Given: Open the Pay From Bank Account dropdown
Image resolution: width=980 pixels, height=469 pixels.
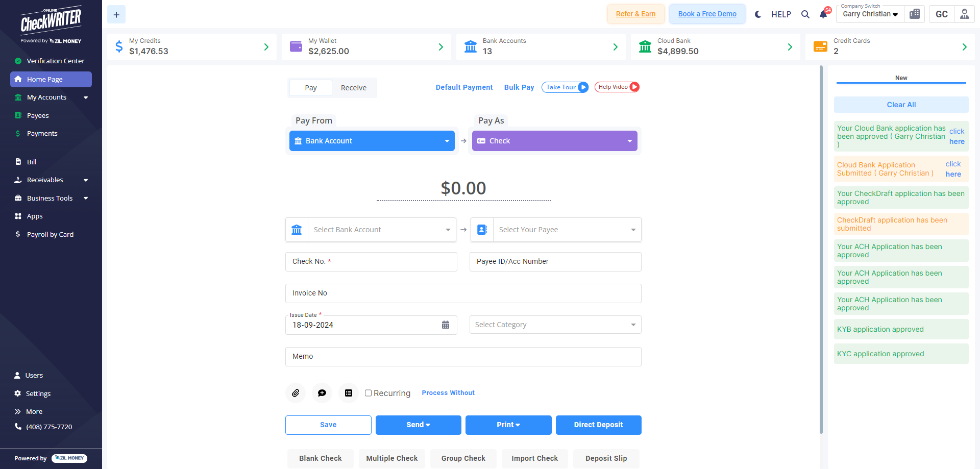Looking at the screenshot, I should tap(372, 141).
